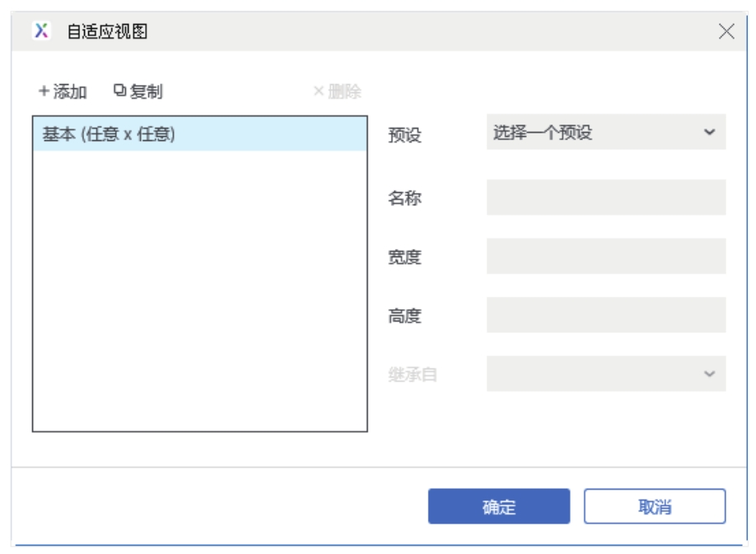Click into the 高度 height field
Image resolution: width=756 pixels, height=554 pixels.
[606, 315]
